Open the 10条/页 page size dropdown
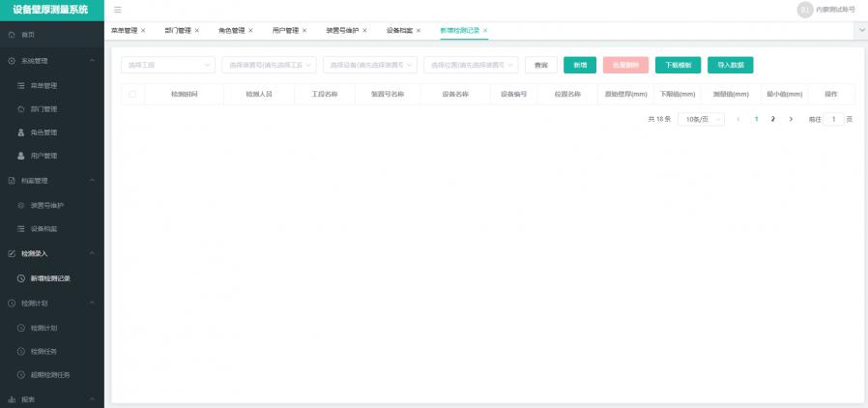Image resolution: width=868 pixels, height=408 pixels. coord(701,119)
